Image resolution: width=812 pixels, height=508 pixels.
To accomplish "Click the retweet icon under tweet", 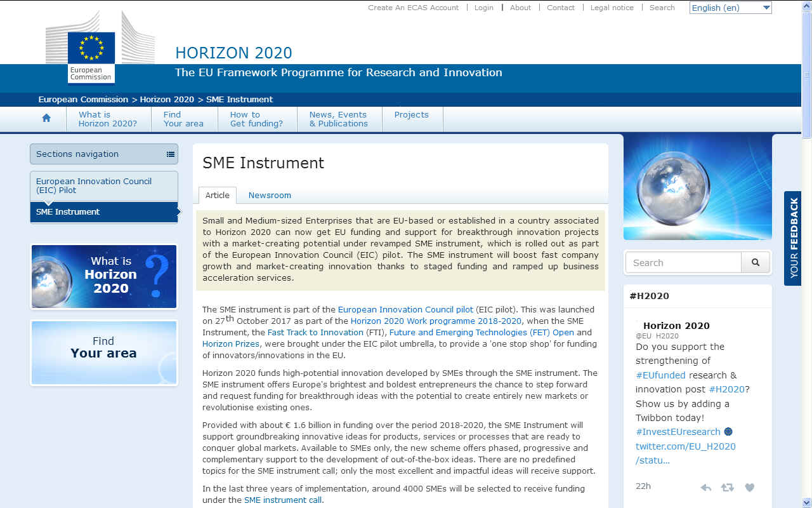I will [x=727, y=488].
